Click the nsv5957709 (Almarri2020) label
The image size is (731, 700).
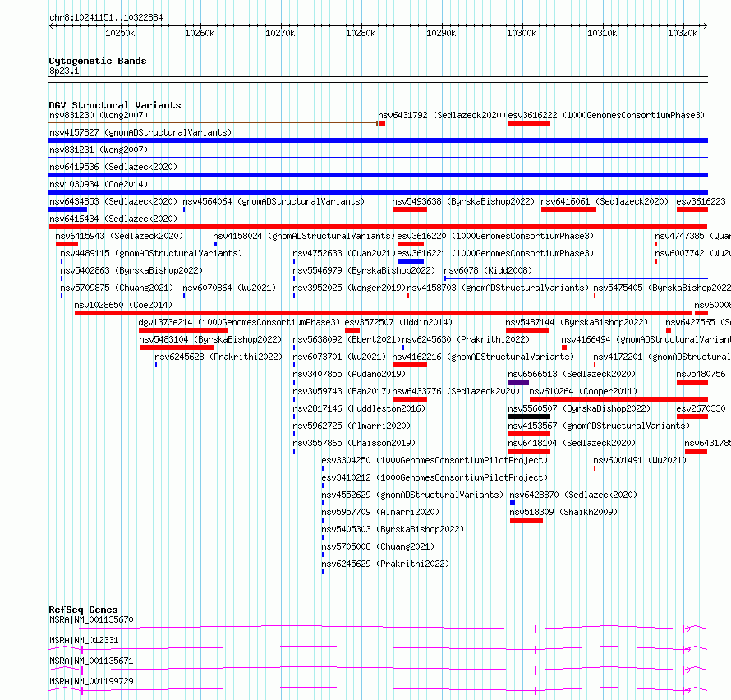point(380,512)
